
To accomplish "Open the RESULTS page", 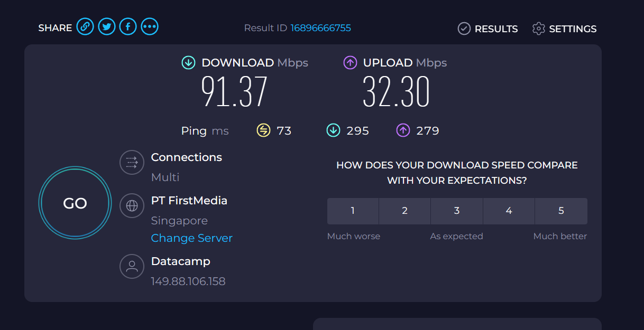I will pos(487,29).
